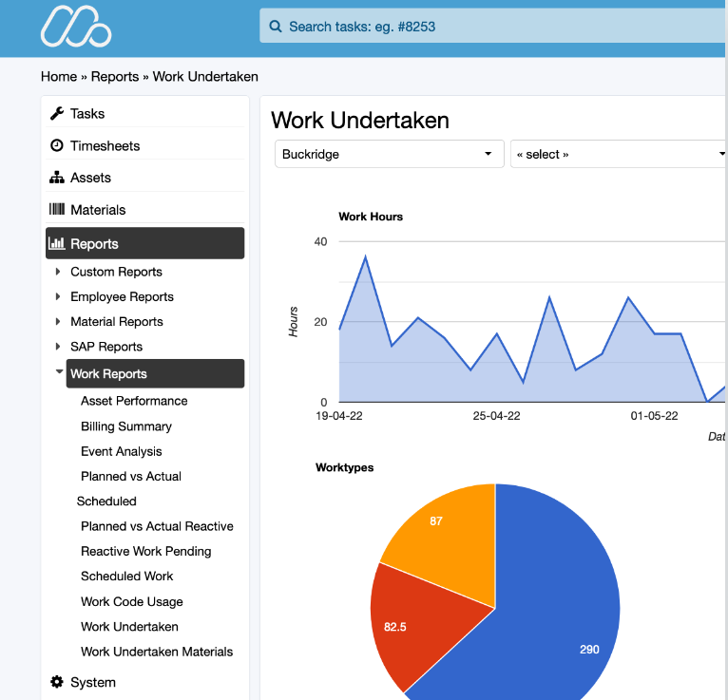
Task: Open the Buckridge dropdown
Action: (389, 154)
